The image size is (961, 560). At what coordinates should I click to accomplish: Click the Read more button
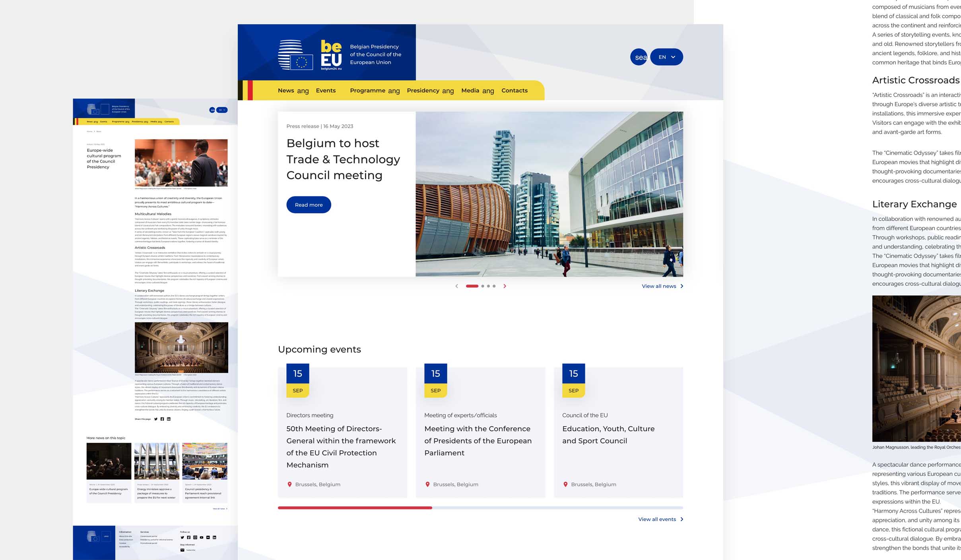pos(309,205)
